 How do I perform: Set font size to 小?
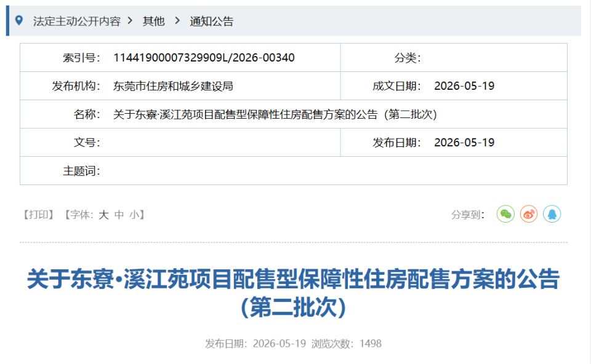coord(135,215)
